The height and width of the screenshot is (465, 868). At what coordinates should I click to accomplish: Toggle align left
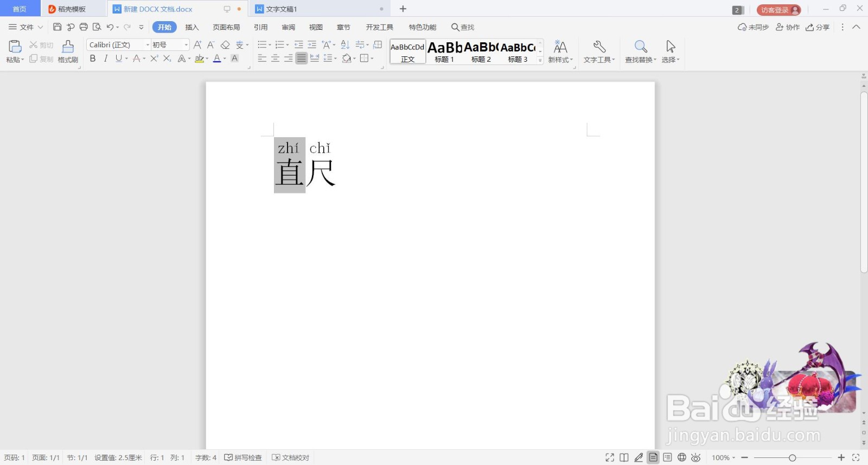click(x=262, y=59)
